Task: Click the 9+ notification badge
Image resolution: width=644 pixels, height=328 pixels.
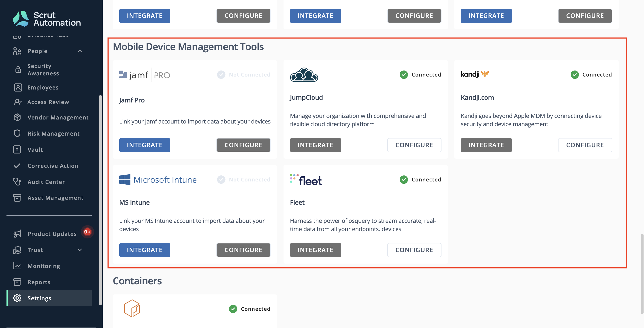Action: pyautogui.click(x=87, y=232)
